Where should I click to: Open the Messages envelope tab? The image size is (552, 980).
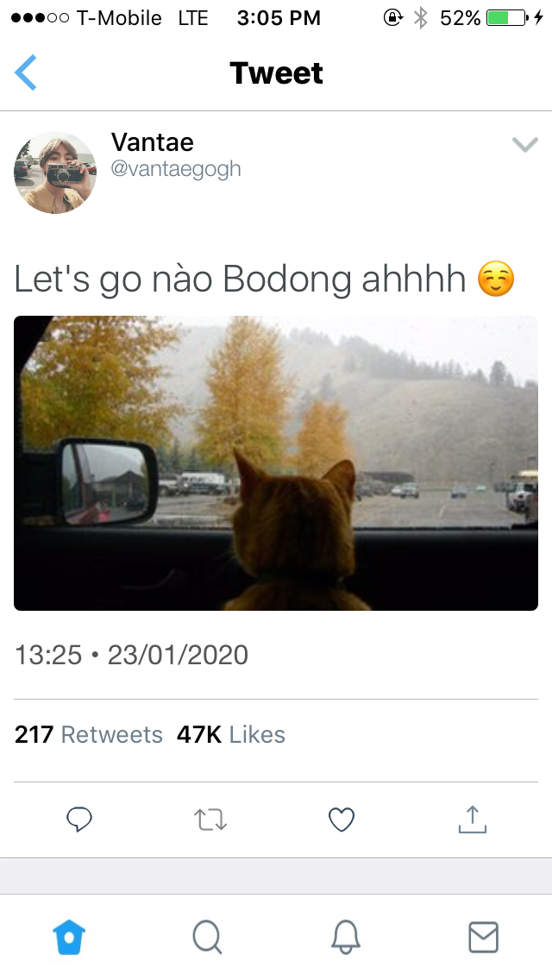click(x=483, y=938)
